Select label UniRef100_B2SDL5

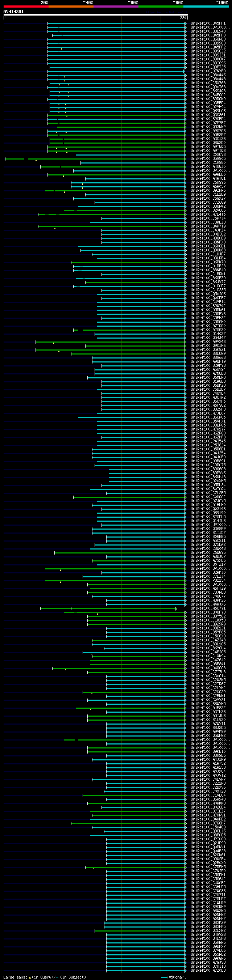click(x=208, y=517)
